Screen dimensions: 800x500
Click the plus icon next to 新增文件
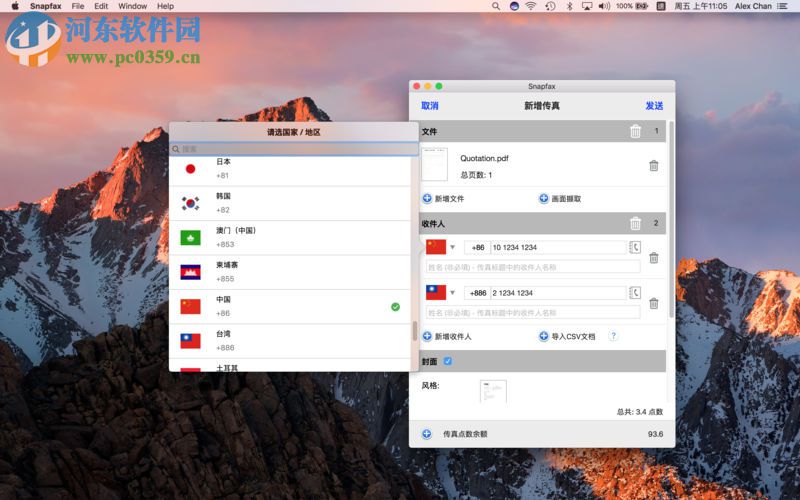427,198
